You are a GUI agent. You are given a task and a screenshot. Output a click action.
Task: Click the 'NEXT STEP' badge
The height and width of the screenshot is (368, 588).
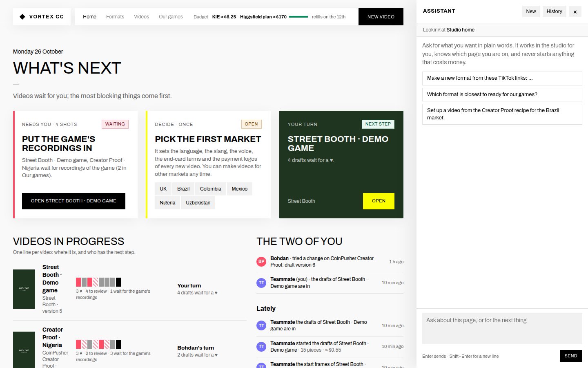(378, 124)
